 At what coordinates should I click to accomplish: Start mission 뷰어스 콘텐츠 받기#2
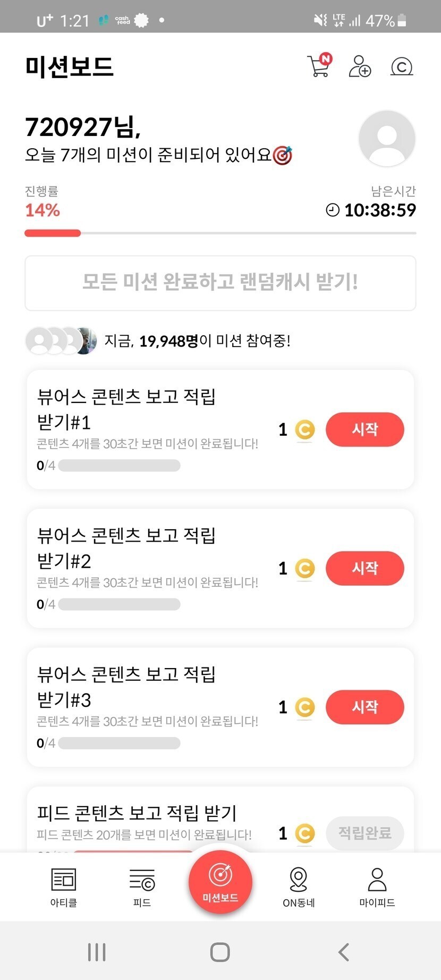coord(364,568)
